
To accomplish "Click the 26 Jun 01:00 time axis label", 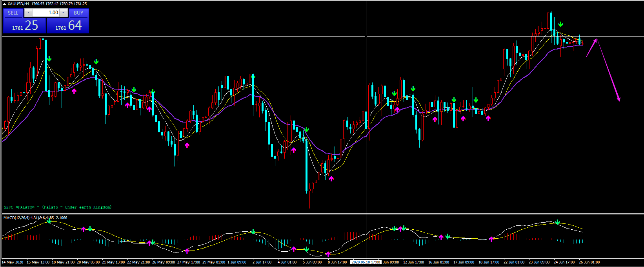I will [589, 262].
